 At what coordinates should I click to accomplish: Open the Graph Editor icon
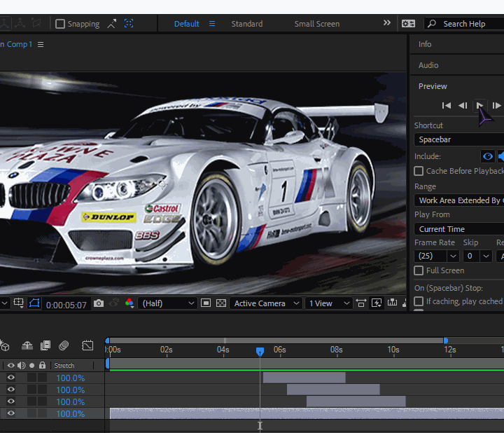pyautogui.click(x=87, y=345)
